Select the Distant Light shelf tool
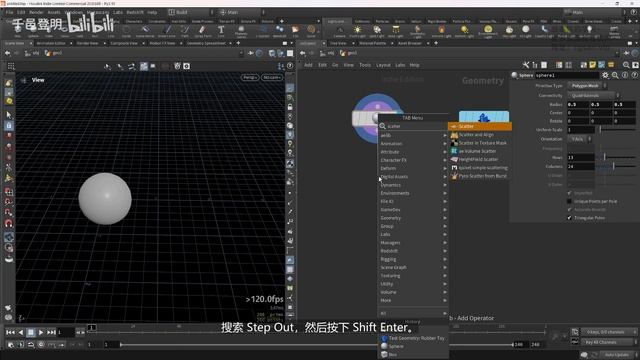The image size is (640, 360). coord(464,31)
